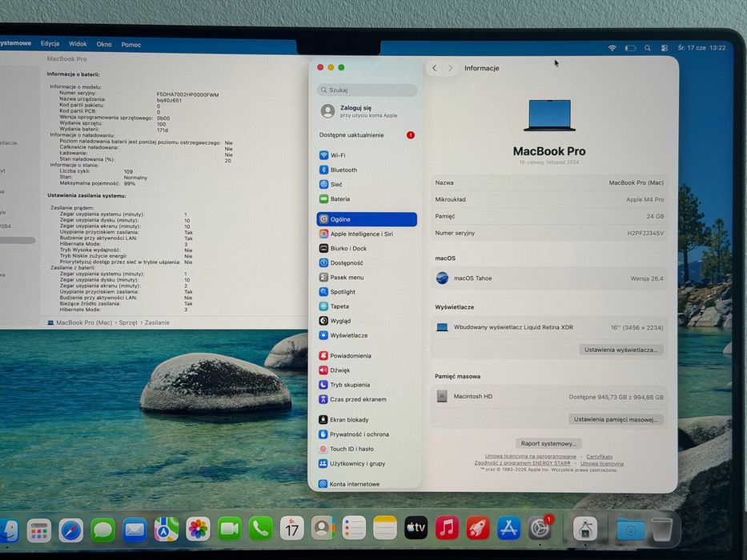Open Widok menu in menu bar
Screen dimensions: 747x560
coord(78,44)
